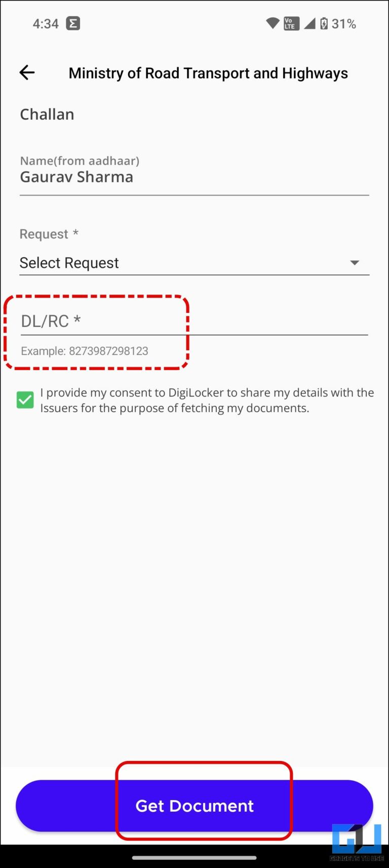Tap the example number hint text
Screen dimensions: 389x868
(x=85, y=351)
